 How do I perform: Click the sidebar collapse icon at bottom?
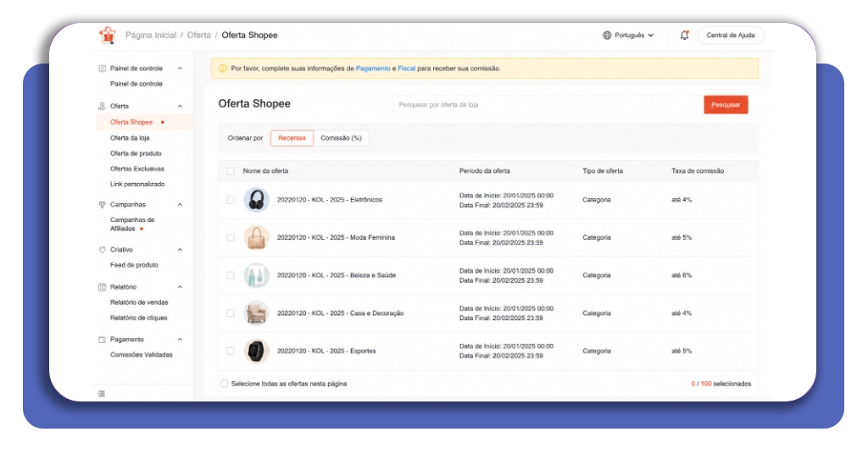tap(102, 394)
